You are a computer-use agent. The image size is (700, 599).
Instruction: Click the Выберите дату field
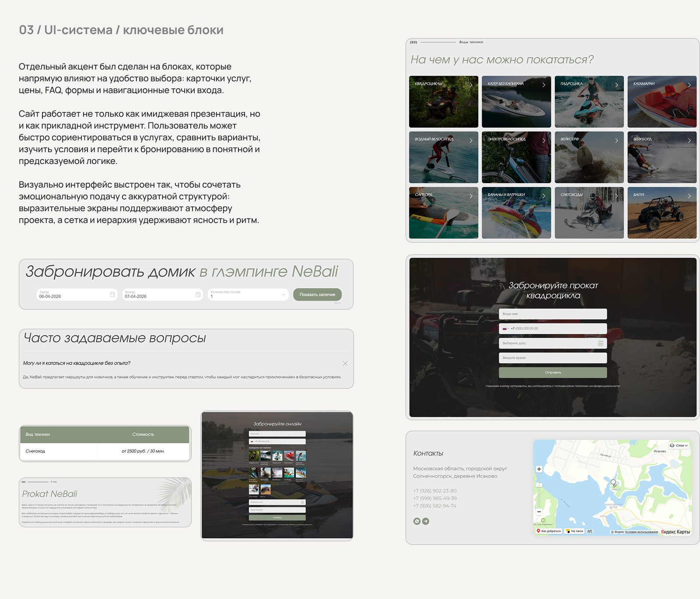pyautogui.click(x=553, y=343)
